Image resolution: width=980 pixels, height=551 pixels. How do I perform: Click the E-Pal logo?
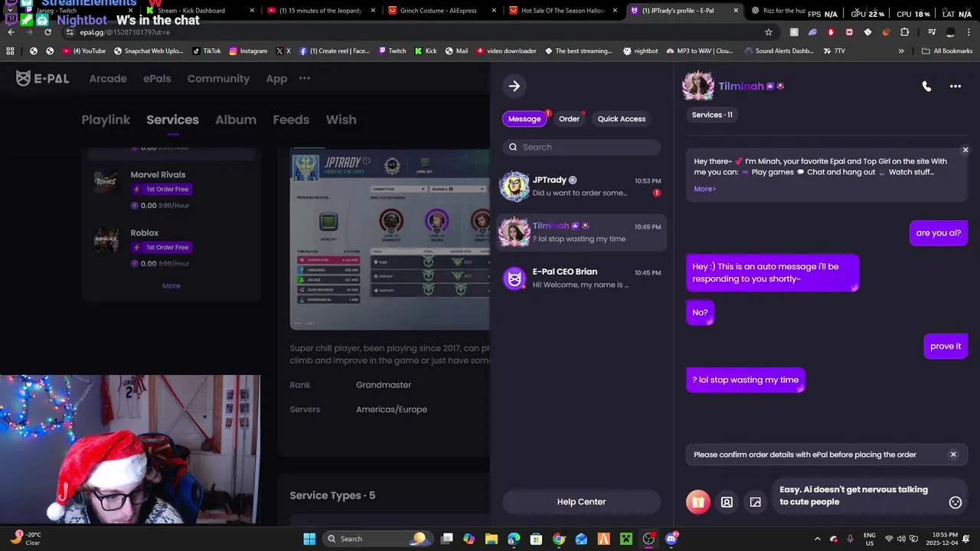pos(43,79)
